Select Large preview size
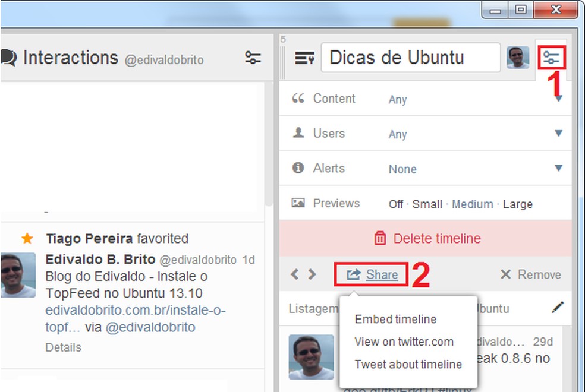 click(517, 204)
